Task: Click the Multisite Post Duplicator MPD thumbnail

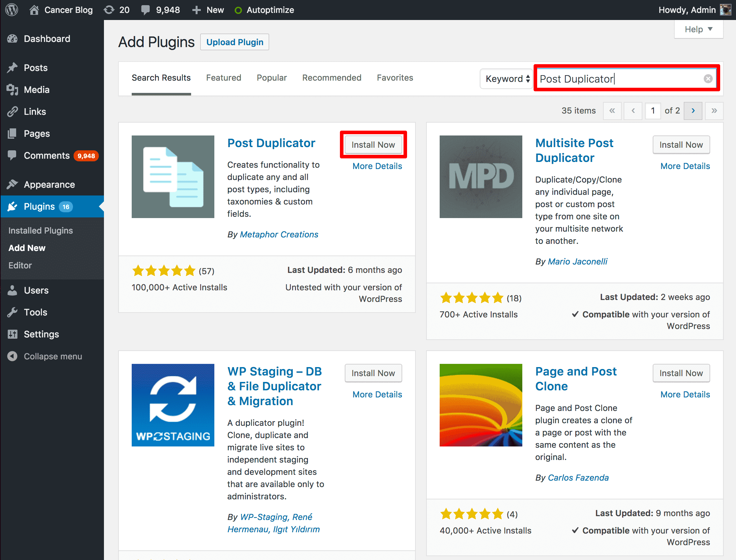Action: click(x=481, y=177)
